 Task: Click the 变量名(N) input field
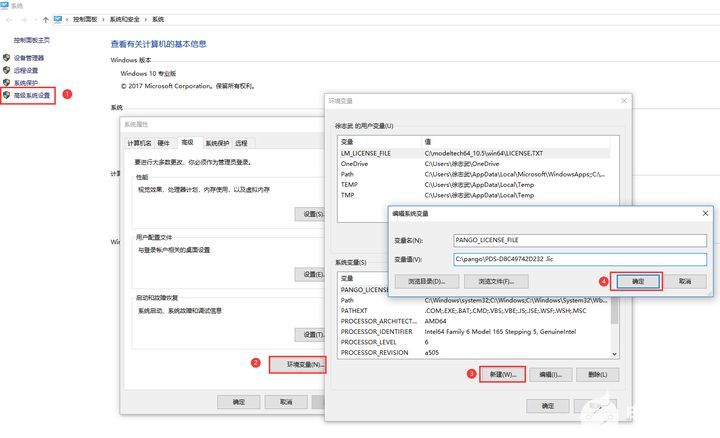(x=580, y=240)
